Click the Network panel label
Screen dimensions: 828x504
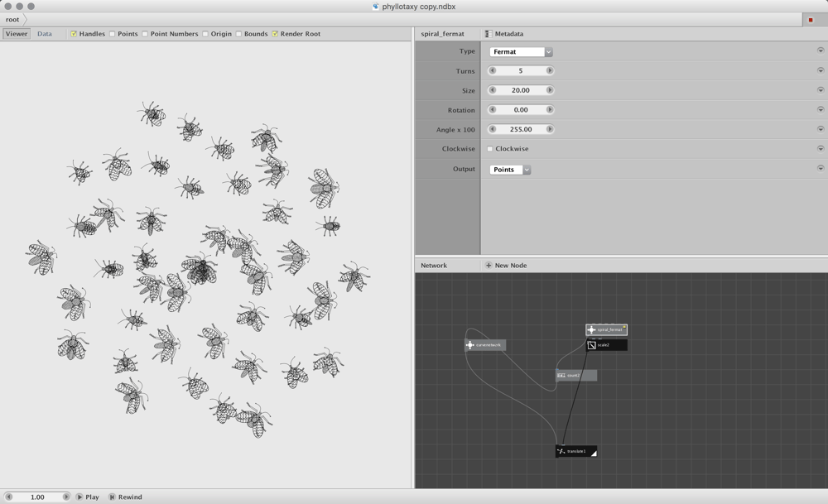pos(434,266)
